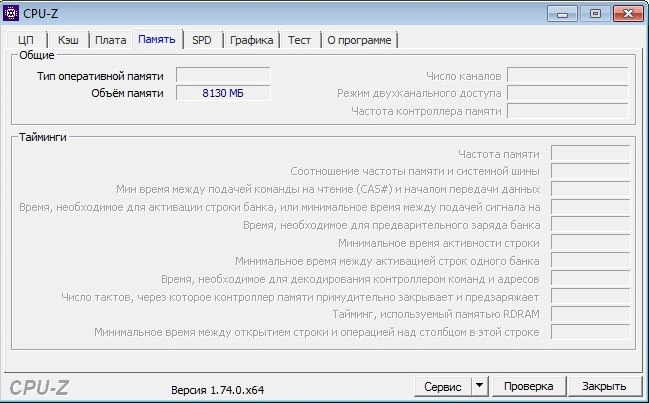Open the О программе tab
The width and height of the screenshot is (649, 403).
(x=359, y=40)
